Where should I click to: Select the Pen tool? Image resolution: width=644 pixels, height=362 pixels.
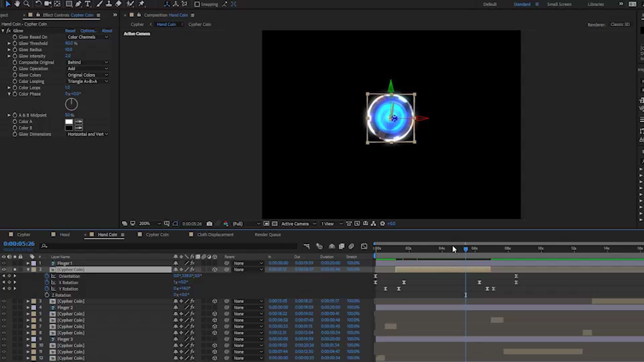pos(78,4)
